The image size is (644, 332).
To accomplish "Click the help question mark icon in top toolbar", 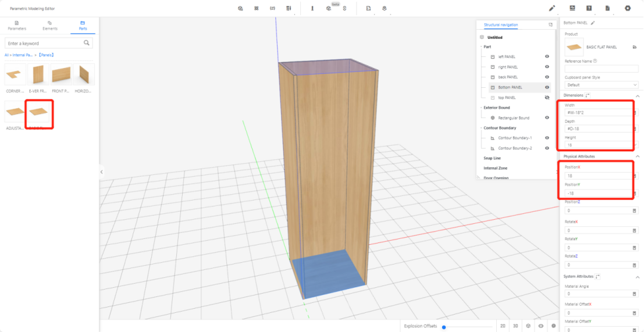I will coord(589,8).
